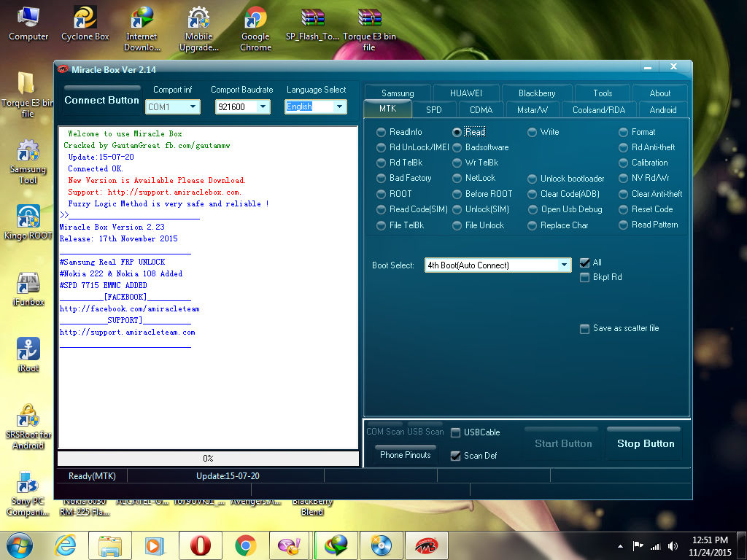Click the Ready(MTK) status bar text
The width and height of the screenshot is (747, 560).
point(92,475)
